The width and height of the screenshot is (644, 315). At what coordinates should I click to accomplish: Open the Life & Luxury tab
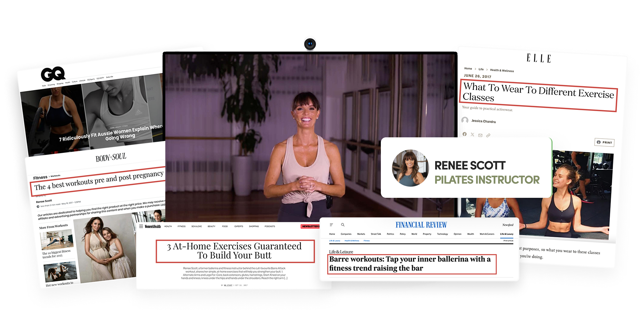[506, 234]
